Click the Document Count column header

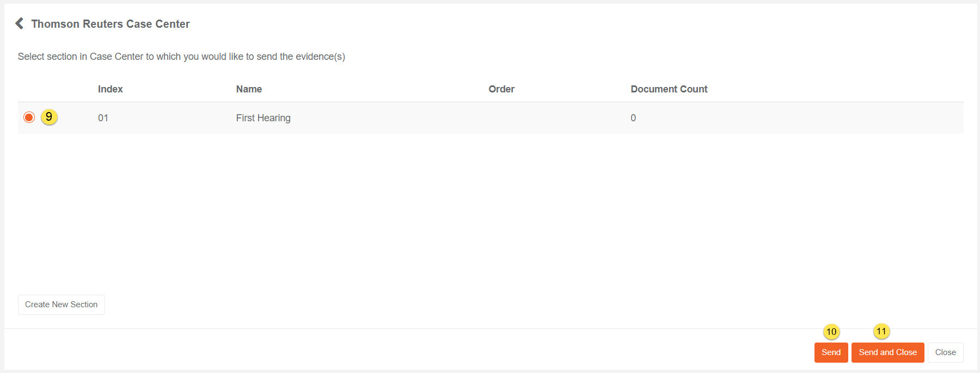point(669,89)
